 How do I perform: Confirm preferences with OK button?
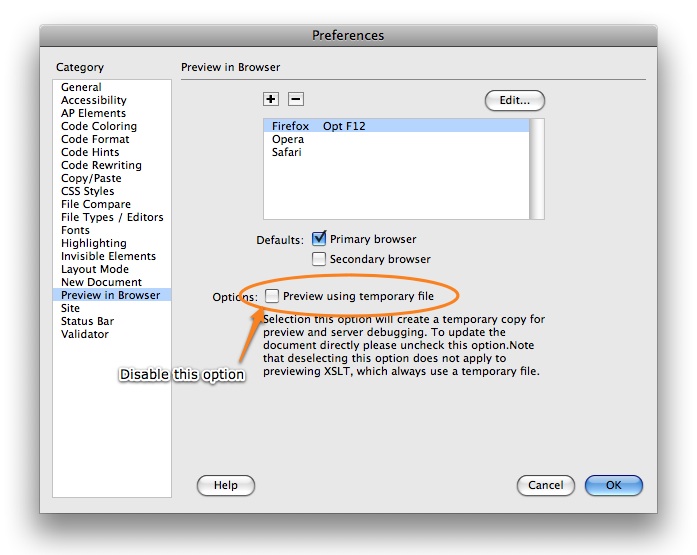pos(613,485)
